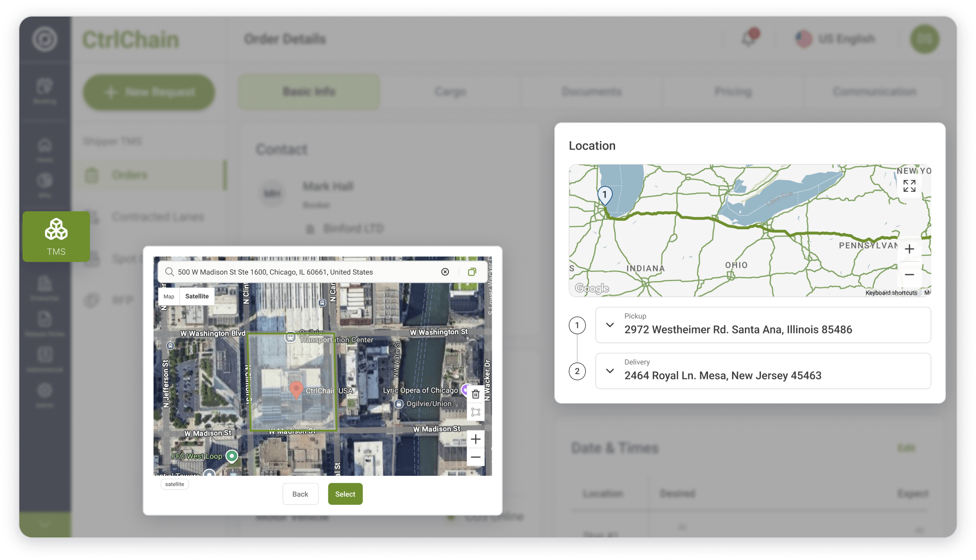Image resolution: width=976 pixels, height=560 pixels.
Task: Click the bus stop icon near N Jefferson St
Action: coord(170,346)
